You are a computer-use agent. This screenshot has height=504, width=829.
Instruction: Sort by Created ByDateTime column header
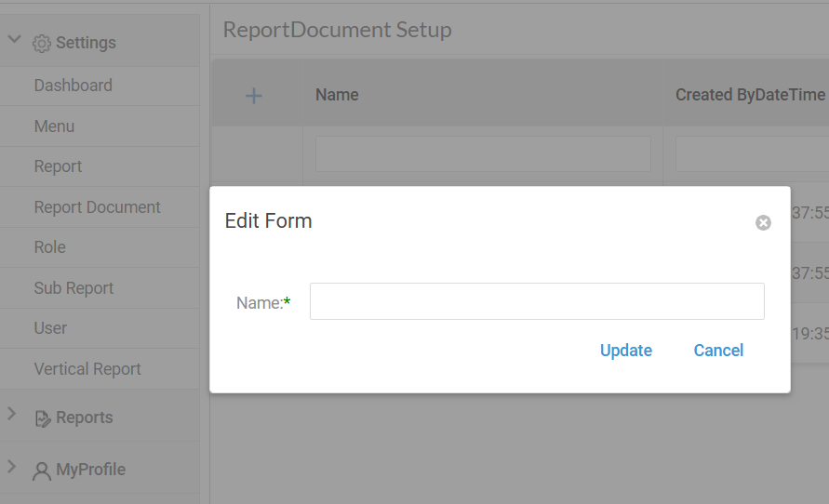[750, 95]
